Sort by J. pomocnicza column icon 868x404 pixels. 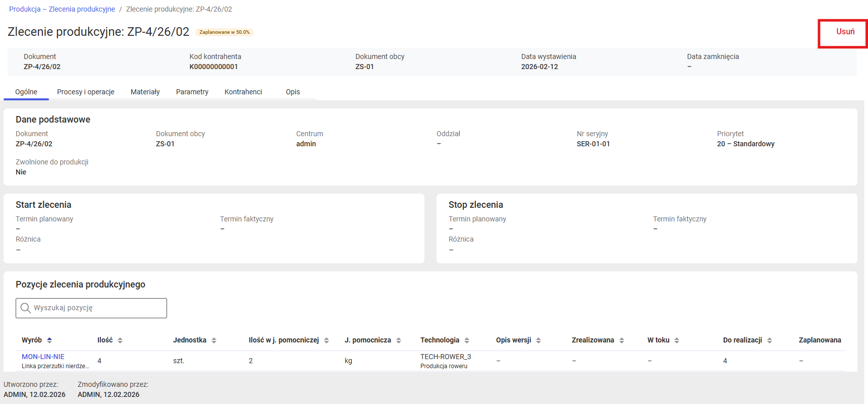click(x=399, y=340)
